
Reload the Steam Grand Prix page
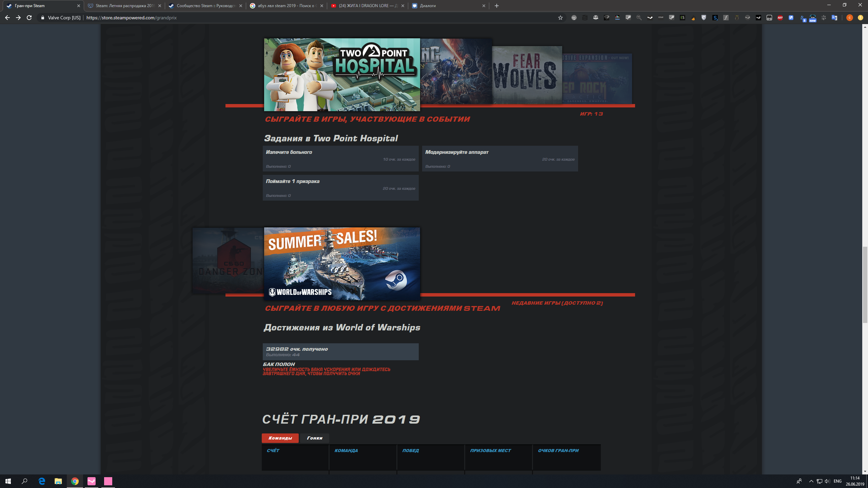coord(29,18)
